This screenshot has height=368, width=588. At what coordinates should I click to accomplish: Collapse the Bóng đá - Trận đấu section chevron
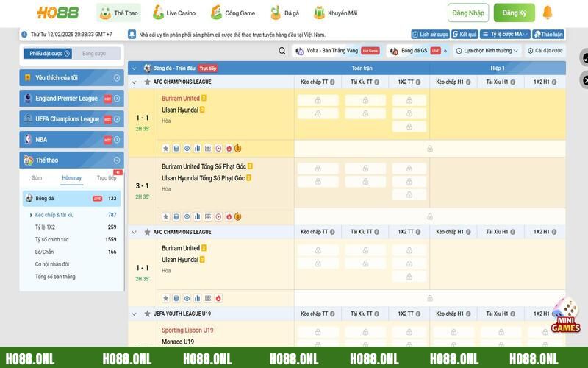coord(134,68)
